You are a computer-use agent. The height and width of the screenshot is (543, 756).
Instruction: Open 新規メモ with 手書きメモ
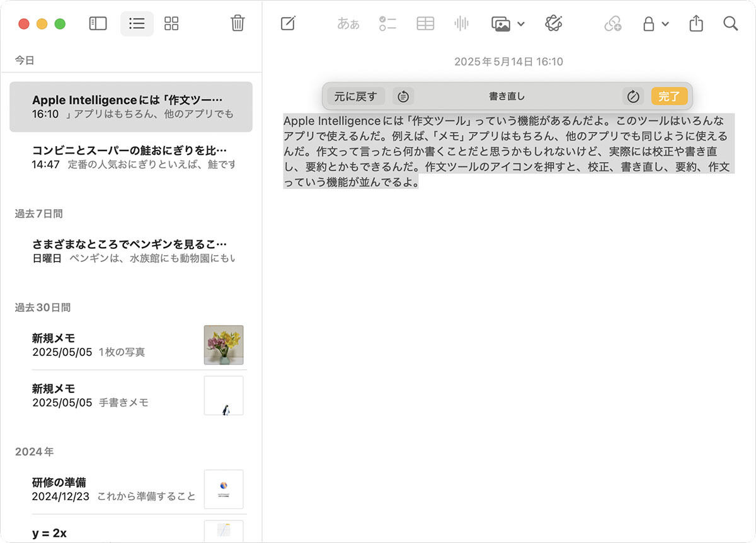click(131, 395)
